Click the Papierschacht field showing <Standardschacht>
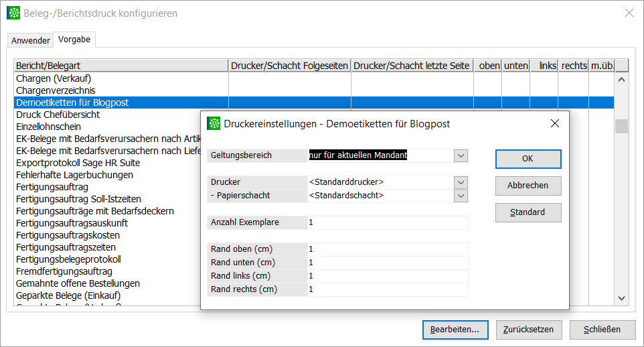 [381, 196]
